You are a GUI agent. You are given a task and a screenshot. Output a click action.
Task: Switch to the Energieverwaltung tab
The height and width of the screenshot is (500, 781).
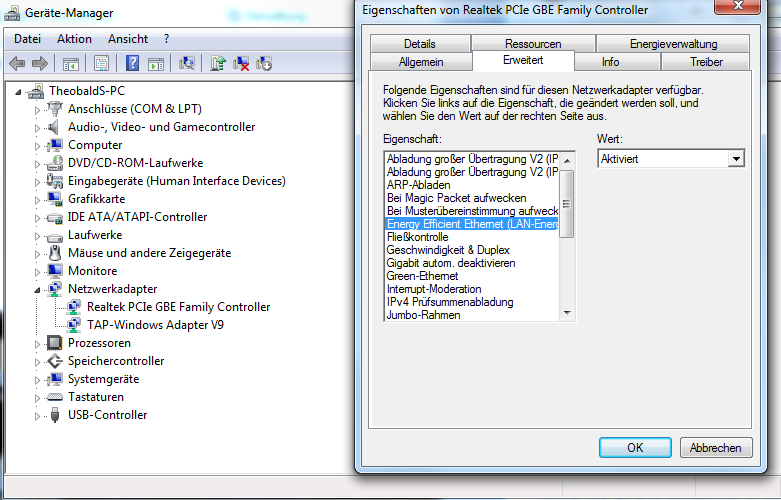673,44
